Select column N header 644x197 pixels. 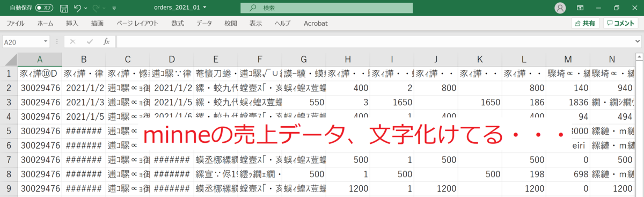(612, 59)
